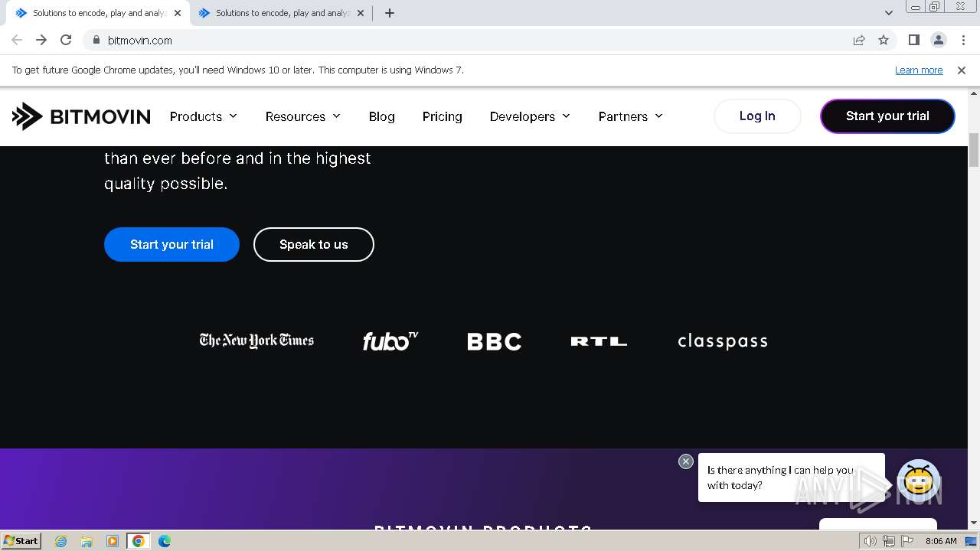Close the chat bubble message
The width and height of the screenshot is (980, 551).
(686, 461)
